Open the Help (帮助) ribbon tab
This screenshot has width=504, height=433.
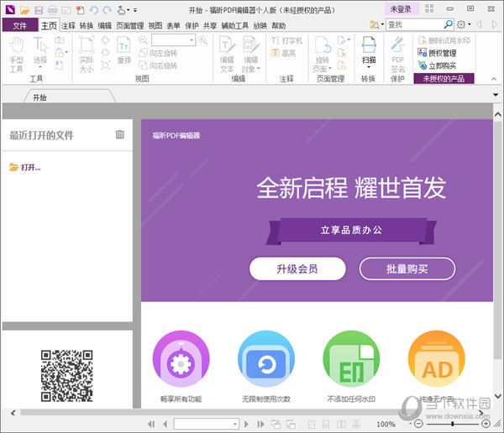[278, 26]
